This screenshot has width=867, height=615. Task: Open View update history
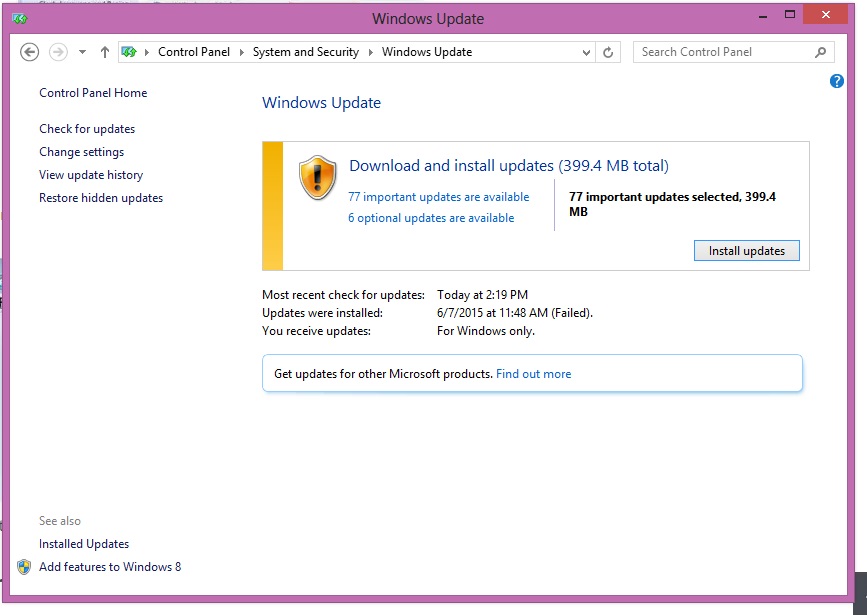pyautogui.click(x=91, y=175)
